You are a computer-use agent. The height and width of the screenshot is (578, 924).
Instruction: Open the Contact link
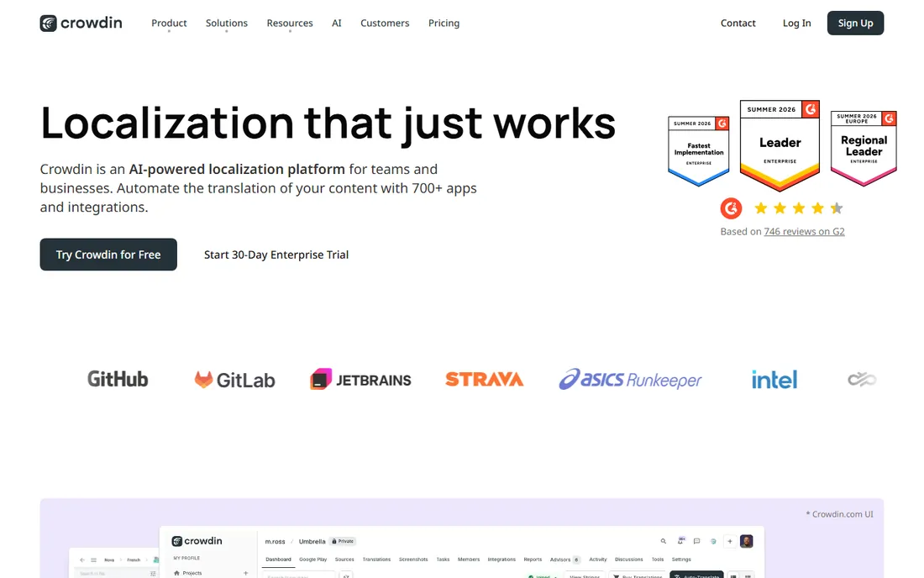[x=738, y=23]
